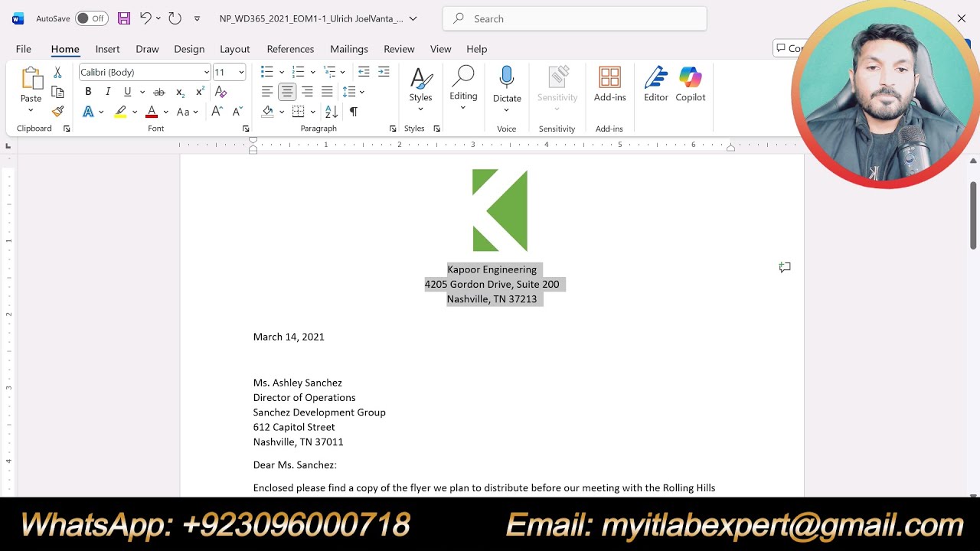Open Add-ins from the ribbon
The image size is (980, 551).
tap(610, 84)
